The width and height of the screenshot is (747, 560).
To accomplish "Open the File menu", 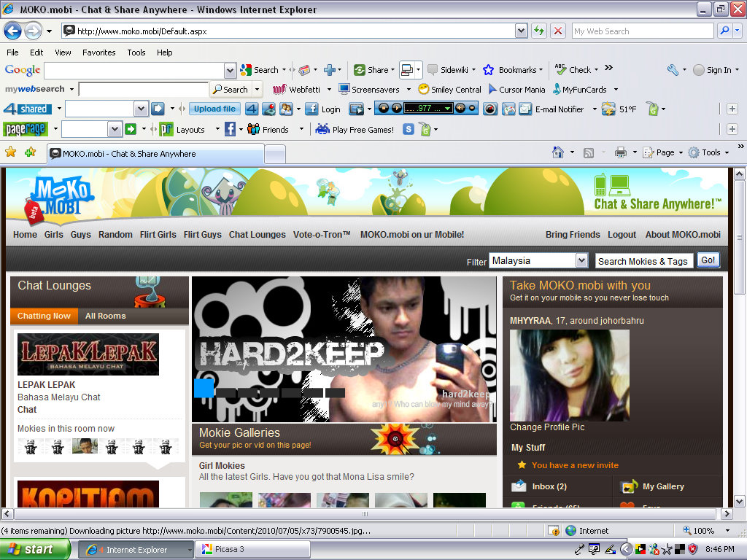I will pyautogui.click(x=13, y=52).
